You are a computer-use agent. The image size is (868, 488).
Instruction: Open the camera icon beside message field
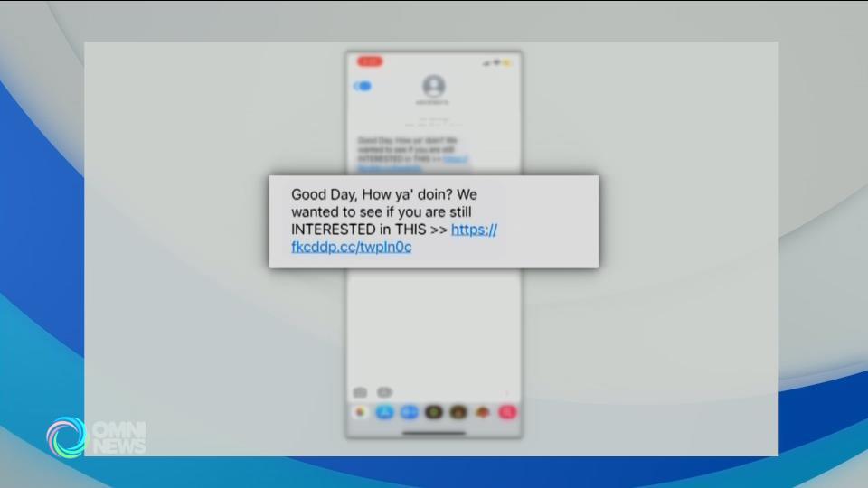click(360, 392)
